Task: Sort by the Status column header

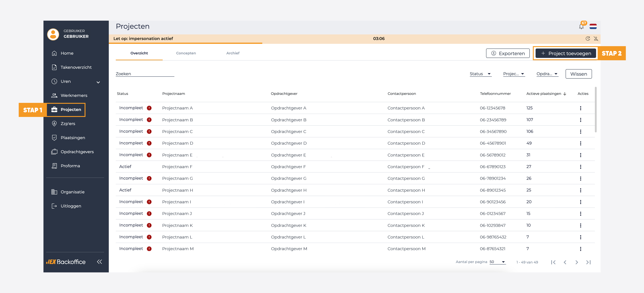Action: tap(123, 94)
